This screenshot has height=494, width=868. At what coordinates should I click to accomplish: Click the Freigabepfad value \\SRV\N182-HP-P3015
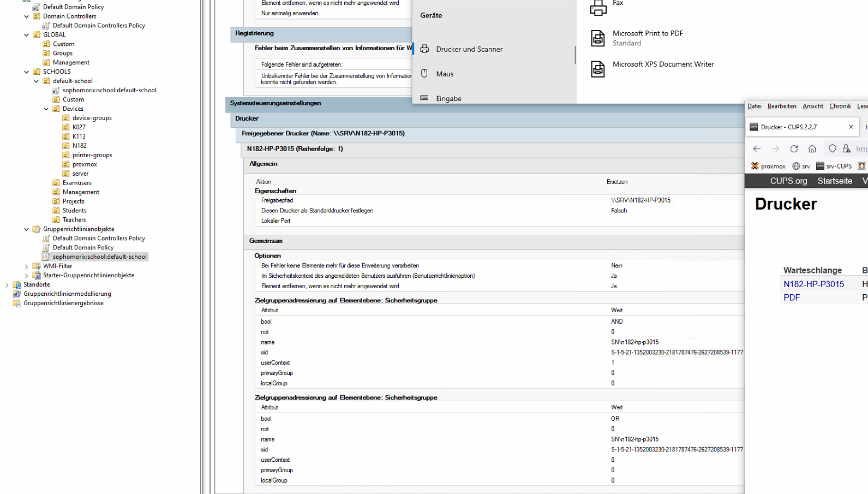point(640,200)
